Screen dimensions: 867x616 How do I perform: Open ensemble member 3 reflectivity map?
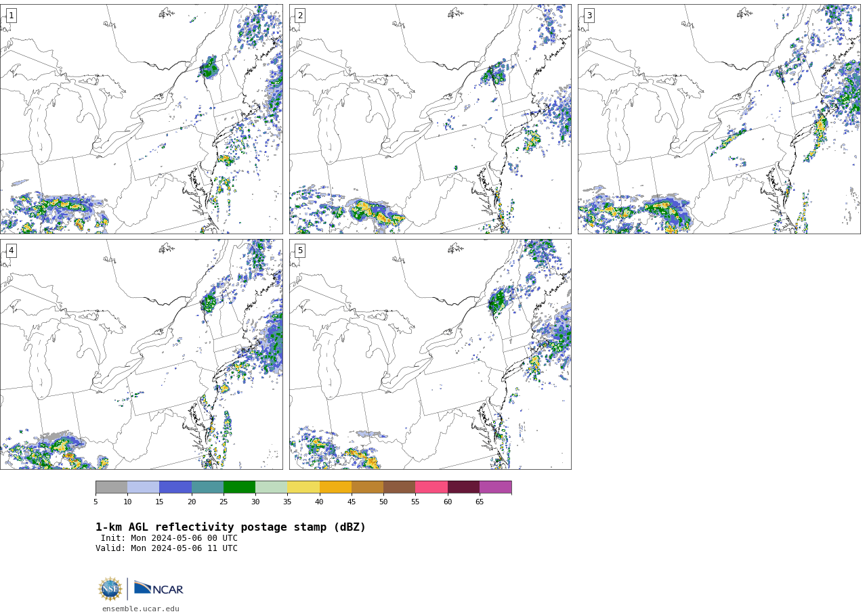point(719,119)
